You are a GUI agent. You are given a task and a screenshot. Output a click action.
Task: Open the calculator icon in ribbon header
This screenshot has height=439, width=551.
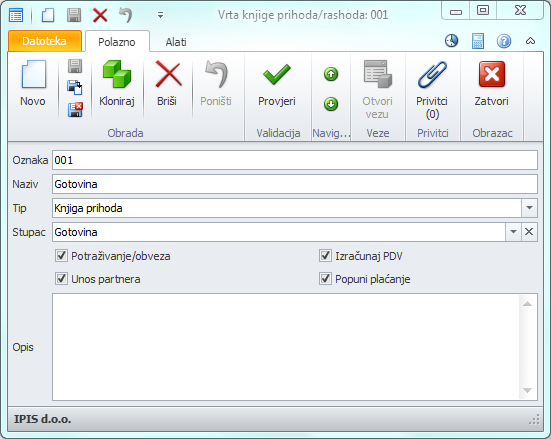(478, 41)
